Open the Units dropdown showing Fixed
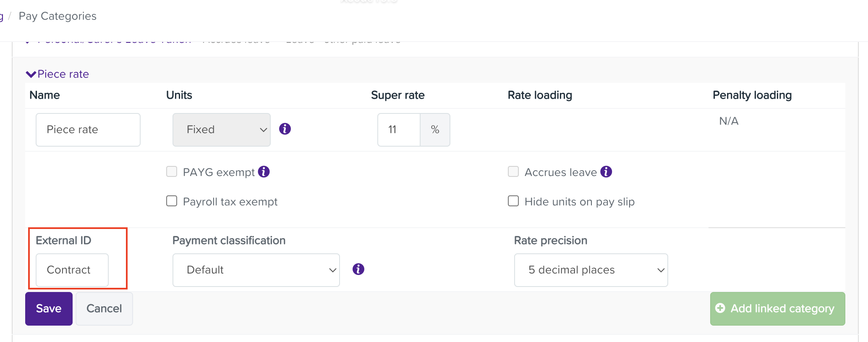This screenshot has width=868, height=342. [x=221, y=129]
